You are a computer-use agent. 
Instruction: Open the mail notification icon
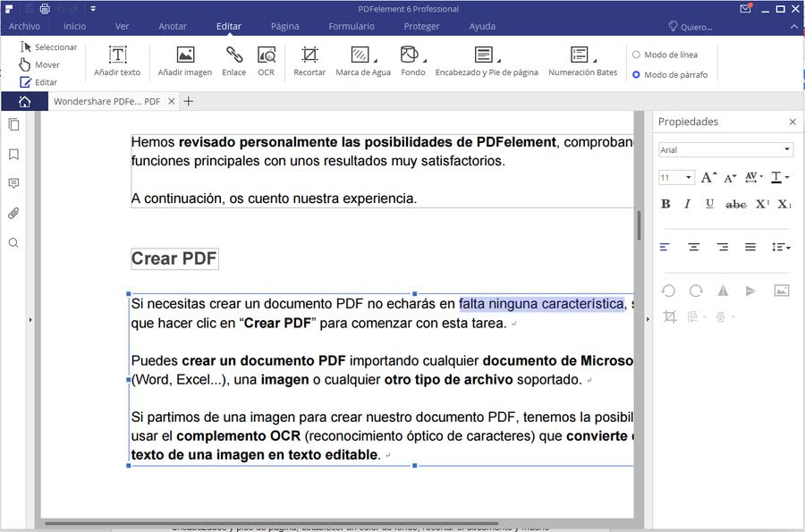click(x=745, y=9)
